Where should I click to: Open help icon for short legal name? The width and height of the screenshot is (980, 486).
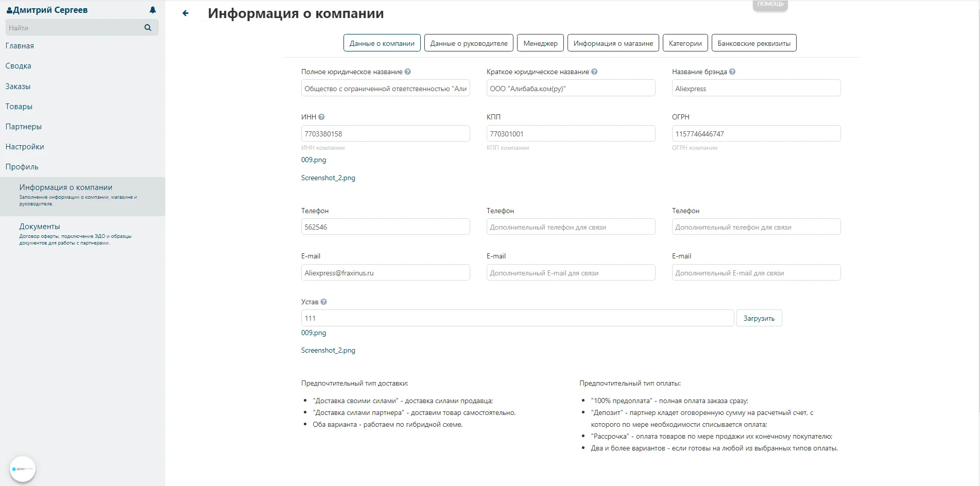pyautogui.click(x=594, y=72)
